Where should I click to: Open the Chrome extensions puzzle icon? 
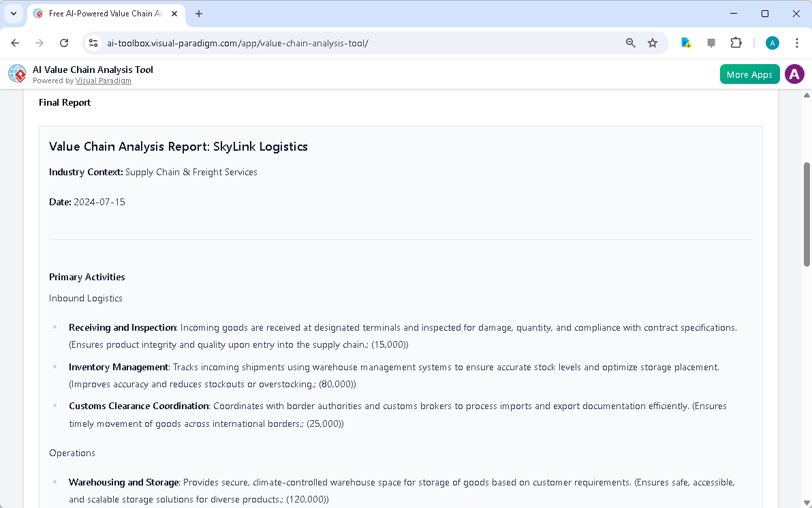coord(736,42)
